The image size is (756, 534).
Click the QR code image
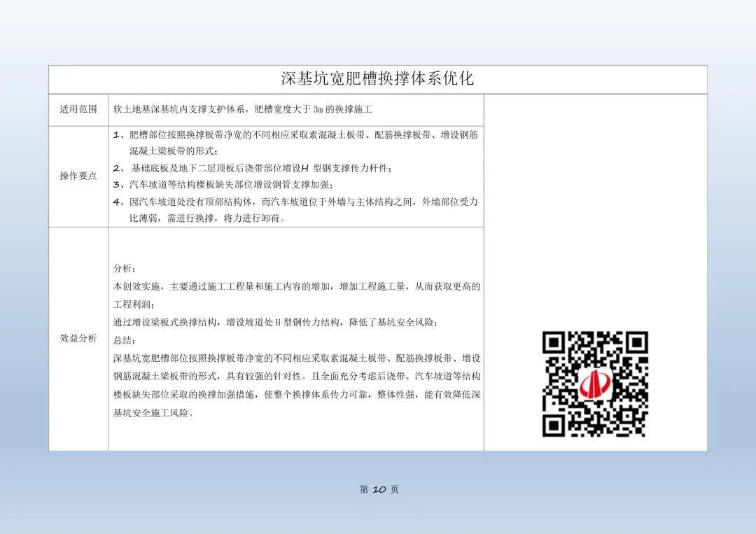click(595, 384)
